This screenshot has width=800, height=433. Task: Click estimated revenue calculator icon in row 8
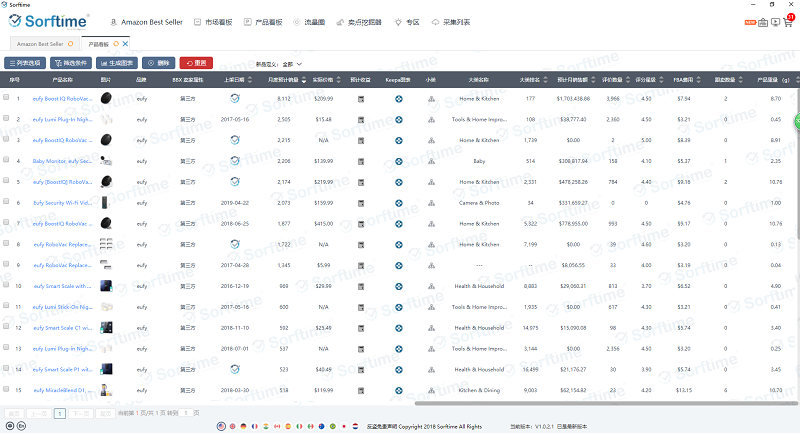(361, 245)
